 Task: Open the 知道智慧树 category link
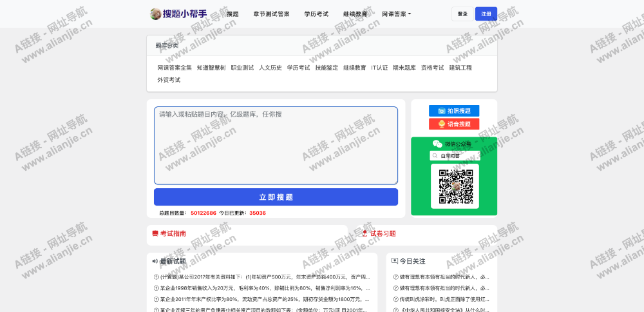[x=211, y=68]
